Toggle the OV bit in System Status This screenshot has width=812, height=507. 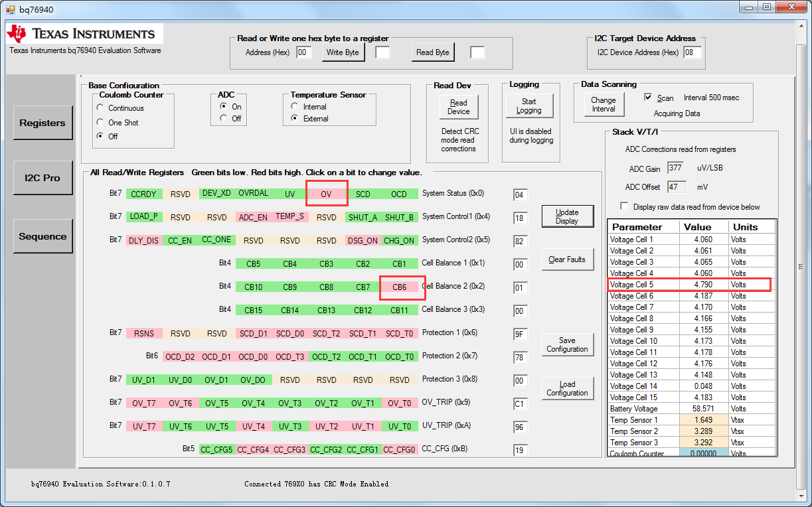326,194
